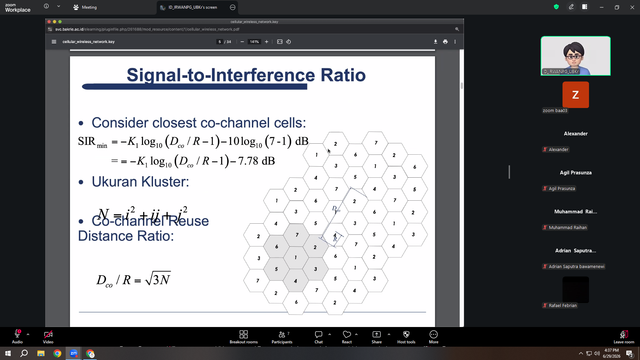Click Leave room

pos(624,337)
